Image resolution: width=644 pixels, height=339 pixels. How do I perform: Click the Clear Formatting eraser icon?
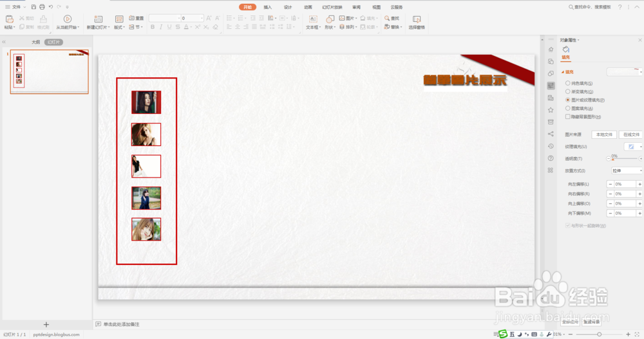pyautogui.click(x=215, y=27)
